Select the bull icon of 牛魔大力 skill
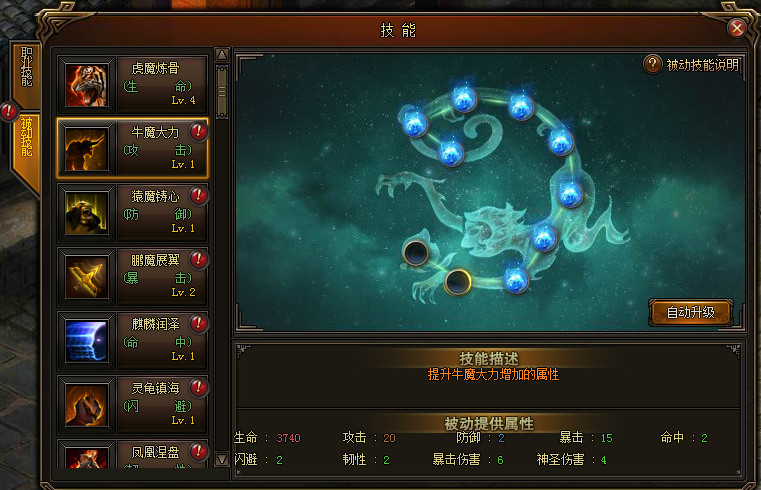 (x=86, y=149)
